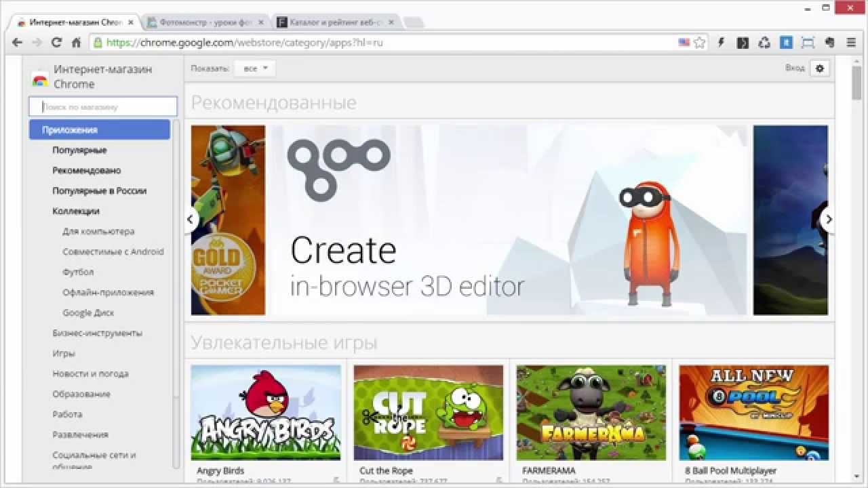Bookmark this page with the star icon

pyautogui.click(x=700, y=42)
